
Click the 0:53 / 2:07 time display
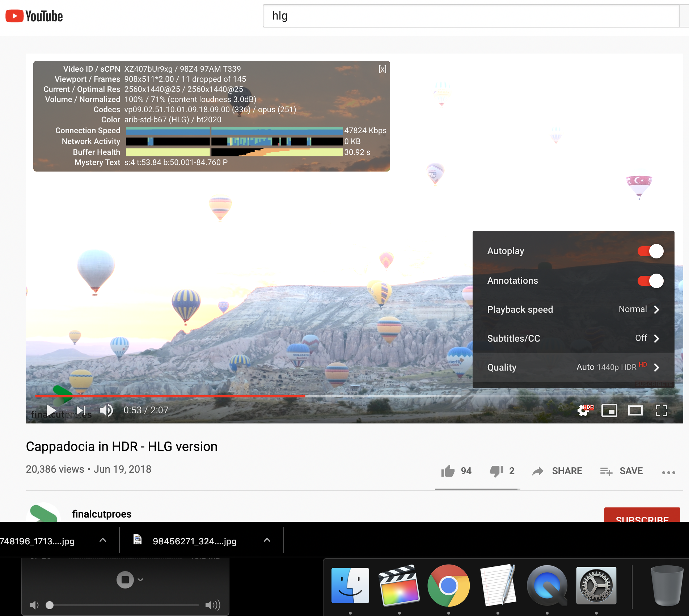click(x=146, y=410)
